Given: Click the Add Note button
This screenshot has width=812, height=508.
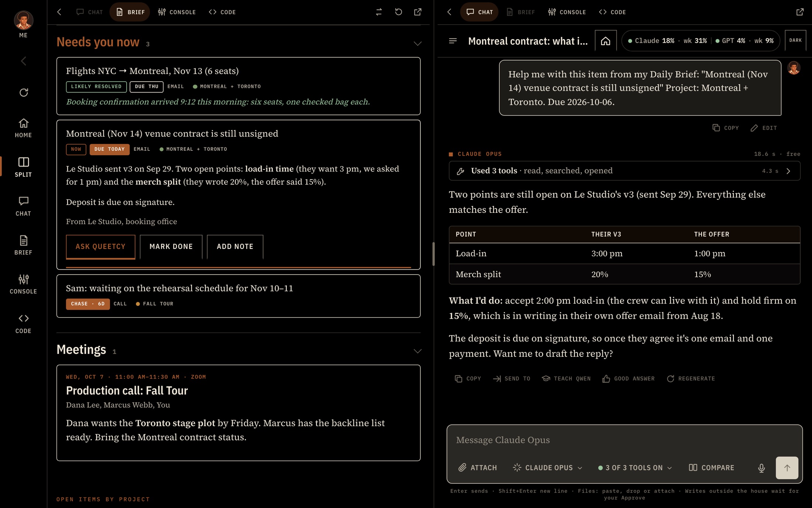Looking at the screenshot, I should 235,247.
